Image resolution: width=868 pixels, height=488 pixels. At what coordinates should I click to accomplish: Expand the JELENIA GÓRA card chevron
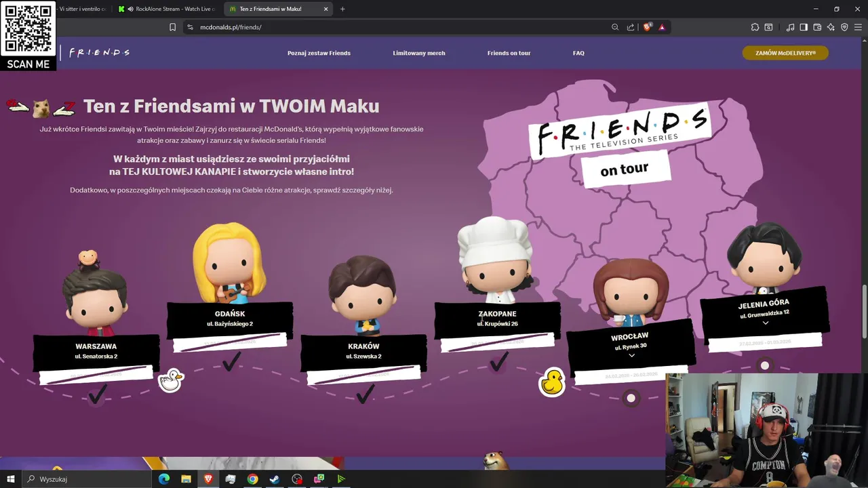click(765, 323)
